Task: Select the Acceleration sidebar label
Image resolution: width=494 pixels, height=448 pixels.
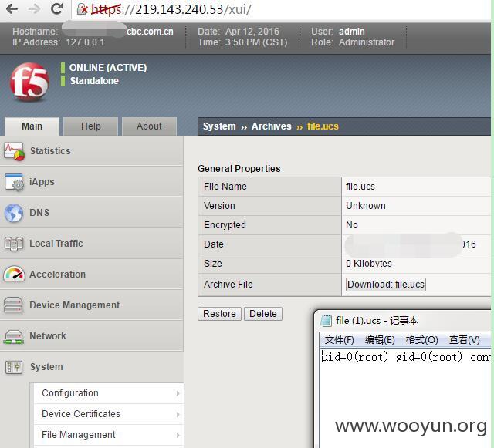Action: (57, 275)
